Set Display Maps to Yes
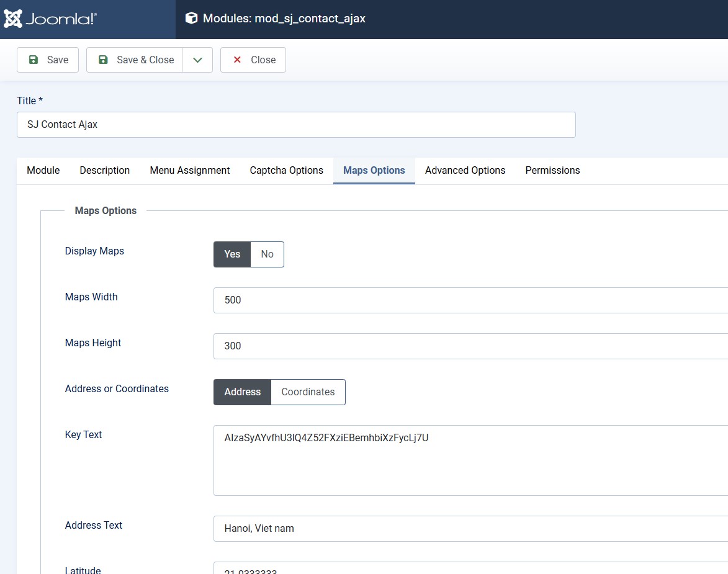The image size is (728, 574). 232,254
